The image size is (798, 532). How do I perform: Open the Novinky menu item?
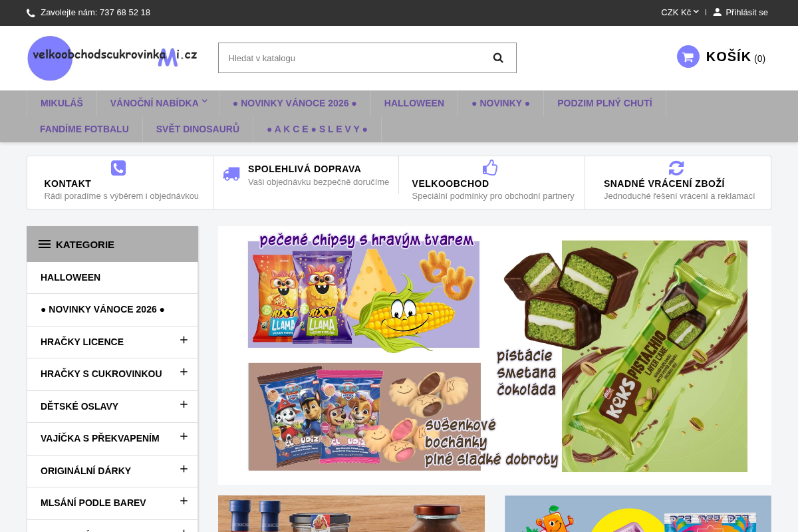(501, 103)
